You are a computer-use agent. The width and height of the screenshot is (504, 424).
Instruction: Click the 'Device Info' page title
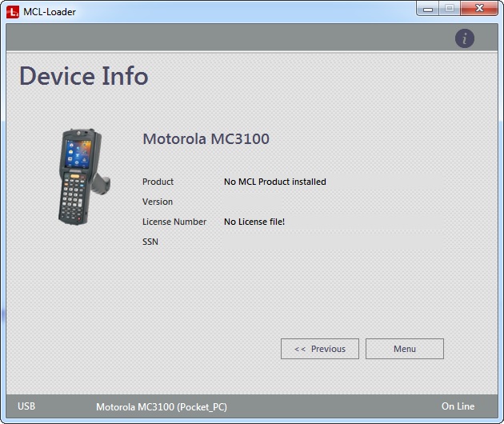pos(84,76)
